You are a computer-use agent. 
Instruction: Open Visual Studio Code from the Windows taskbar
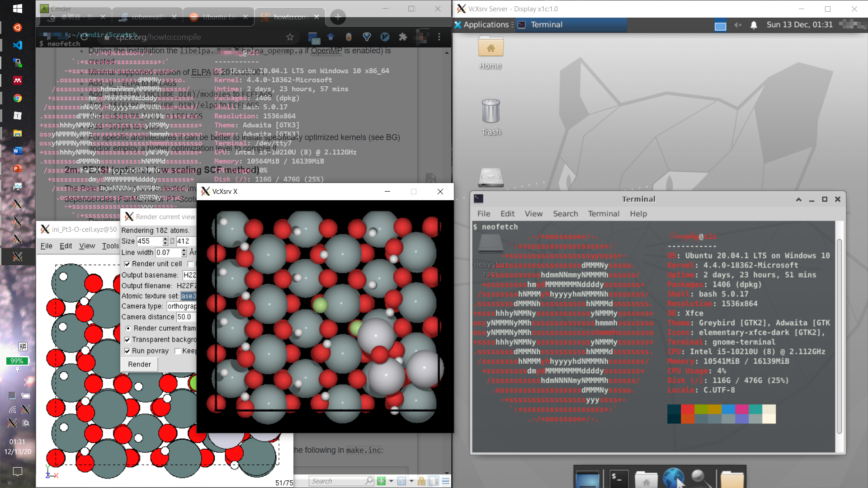click(17, 45)
